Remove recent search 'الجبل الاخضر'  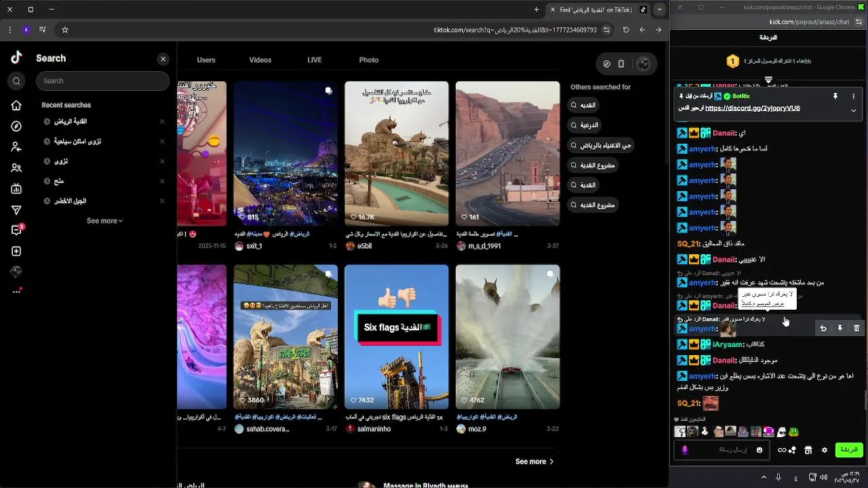click(162, 201)
